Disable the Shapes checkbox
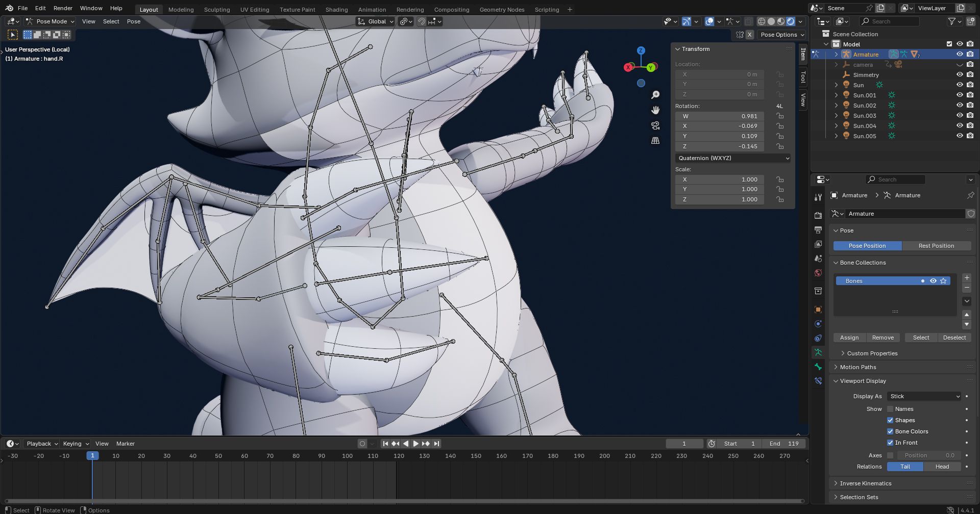Image resolution: width=980 pixels, height=514 pixels. click(890, 420)
